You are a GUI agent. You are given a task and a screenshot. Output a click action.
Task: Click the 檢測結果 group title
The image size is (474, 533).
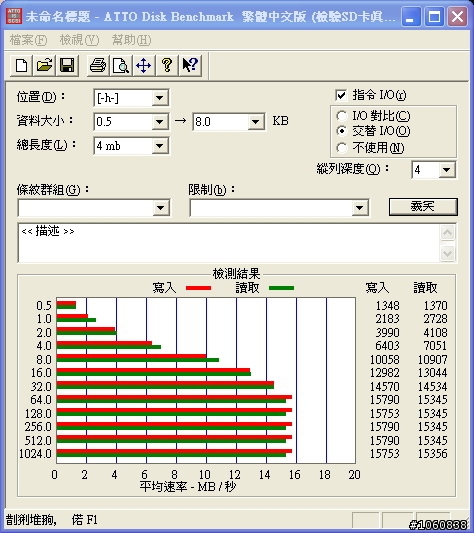pyautogui.click(x=236, y=274)
